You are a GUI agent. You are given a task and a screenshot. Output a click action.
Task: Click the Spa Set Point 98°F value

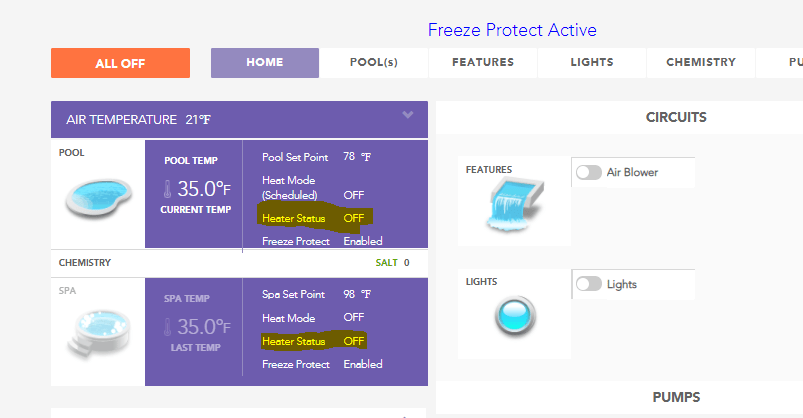coord(357,294)
